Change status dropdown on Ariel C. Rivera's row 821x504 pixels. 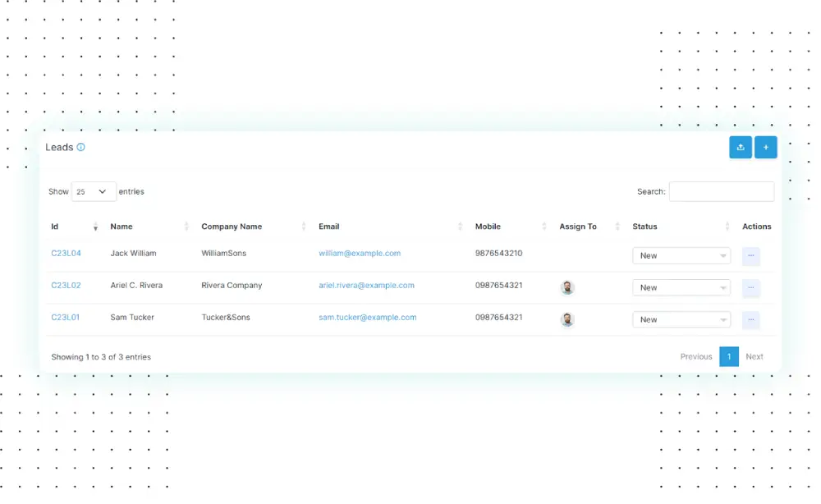pyautogui.click(x=681, y=287)
